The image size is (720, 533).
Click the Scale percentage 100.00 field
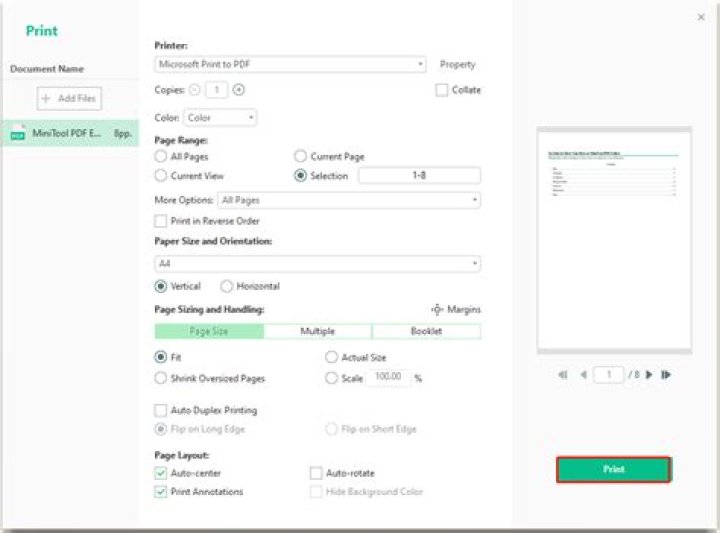tap(388, 377)
